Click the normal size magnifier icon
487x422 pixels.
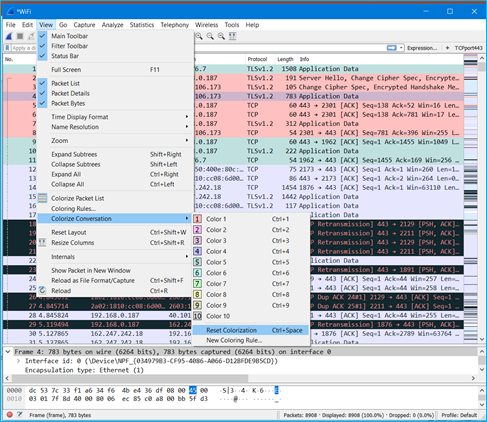click(x=221, y=36)
